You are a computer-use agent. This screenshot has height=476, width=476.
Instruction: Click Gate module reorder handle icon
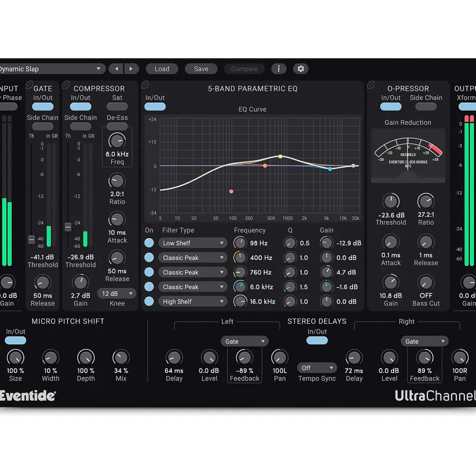click(x=29, y=85)
